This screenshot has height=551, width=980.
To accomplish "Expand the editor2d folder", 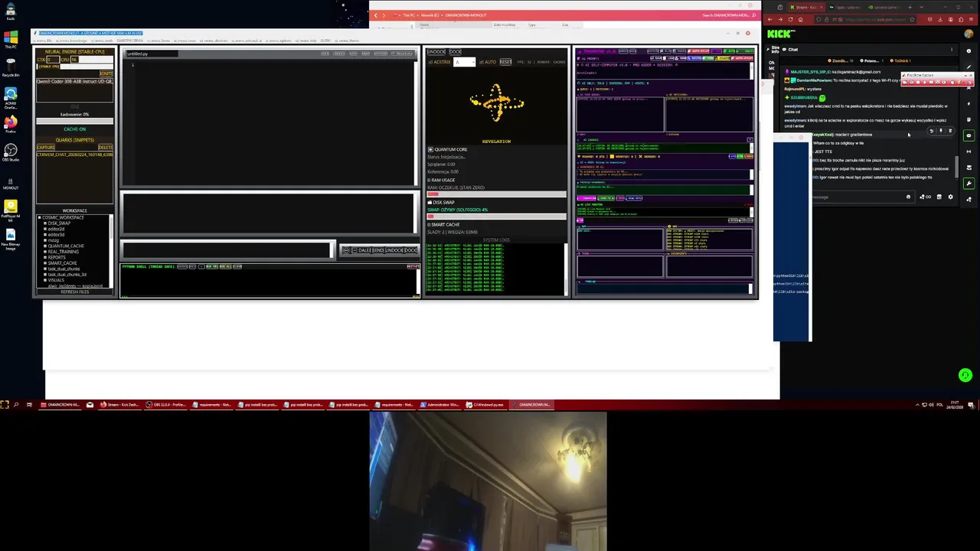I will [44, 229].
